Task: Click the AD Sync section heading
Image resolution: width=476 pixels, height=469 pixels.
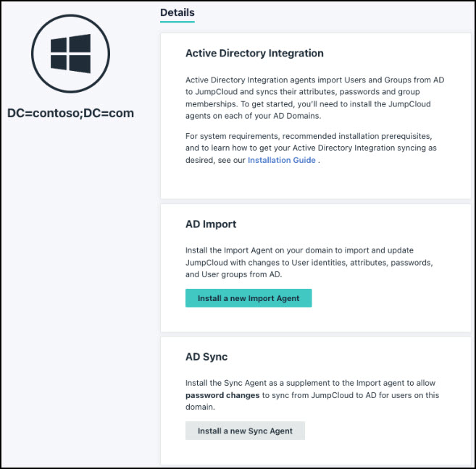Action: pos(206,357)
